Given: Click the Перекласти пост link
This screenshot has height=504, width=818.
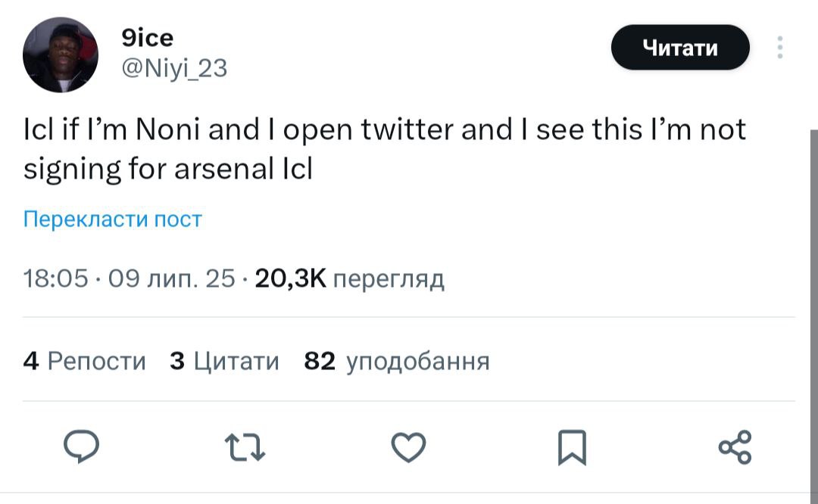Looking at the screenshot, I should [x=113, y=219].
